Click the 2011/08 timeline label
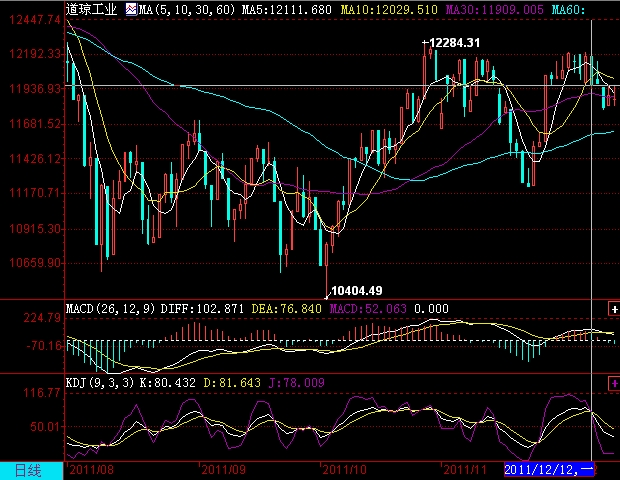 pyautogui.click(x=91, y=470)
